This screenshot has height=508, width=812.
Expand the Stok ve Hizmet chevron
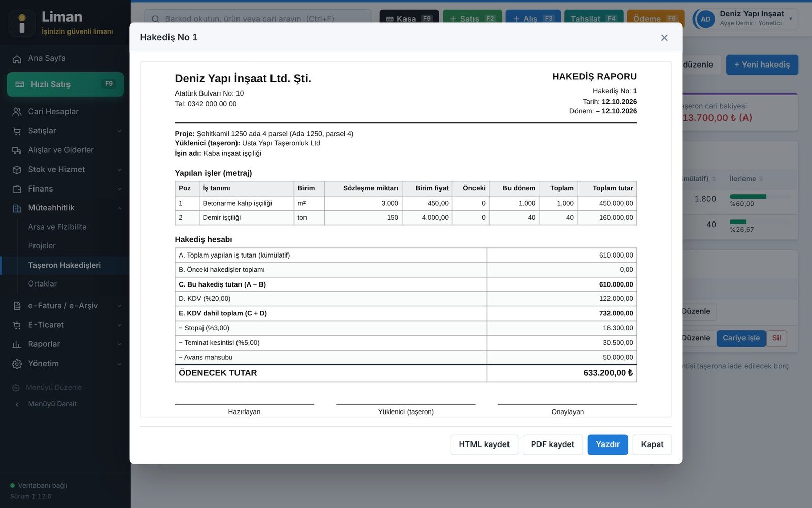coord(120,170)
